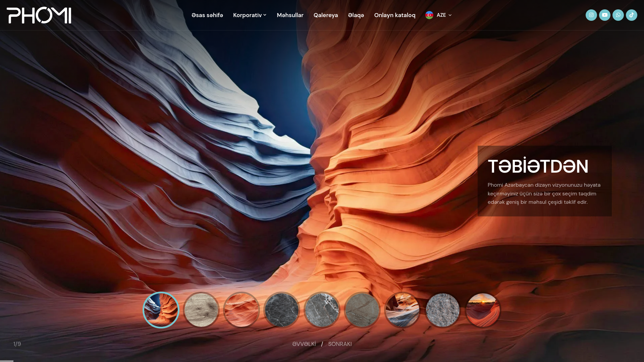The height and width of the screenshot is (362, 644).
Task: Open the Instagram social icon
Action: pyautogui.click(x=591, y=15)
